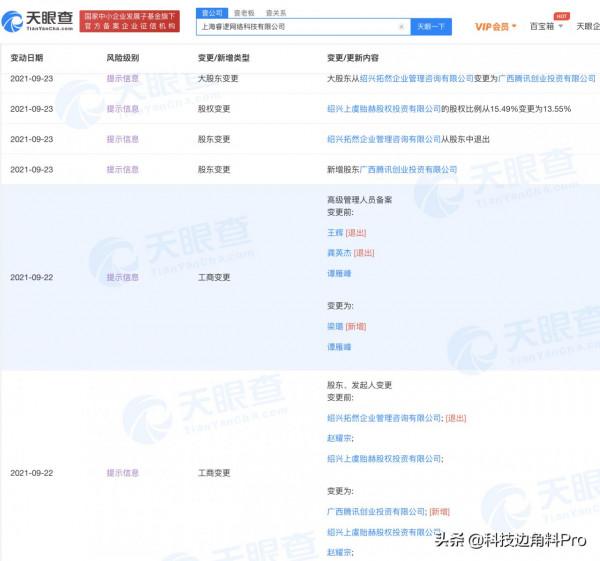This screenshot has width=600, height=561.
Task: Open 绍兴拓然企业管理咨询有限公司 marked [退出]
Action: click(385, 418)
